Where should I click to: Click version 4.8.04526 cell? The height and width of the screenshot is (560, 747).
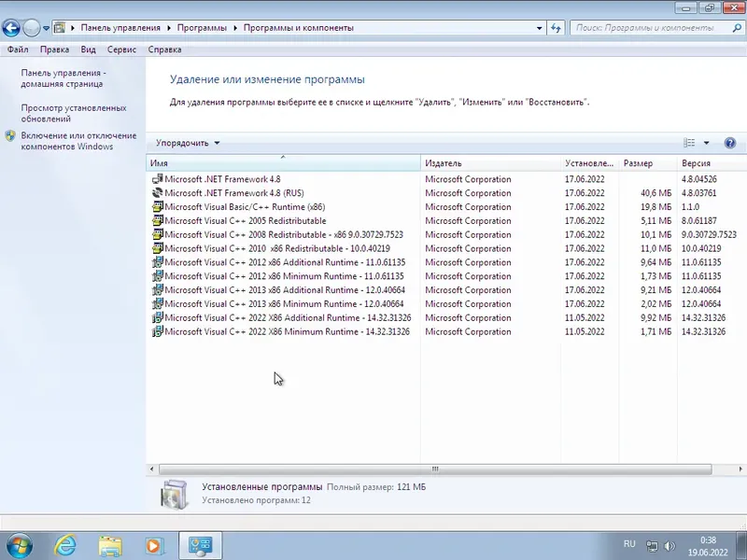tap(698, 179)
